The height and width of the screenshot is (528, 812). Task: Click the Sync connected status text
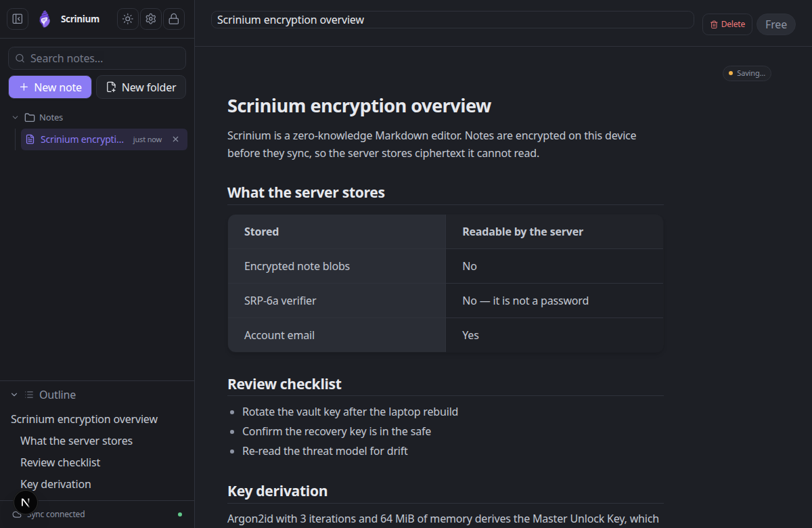(x=56, y=514)
